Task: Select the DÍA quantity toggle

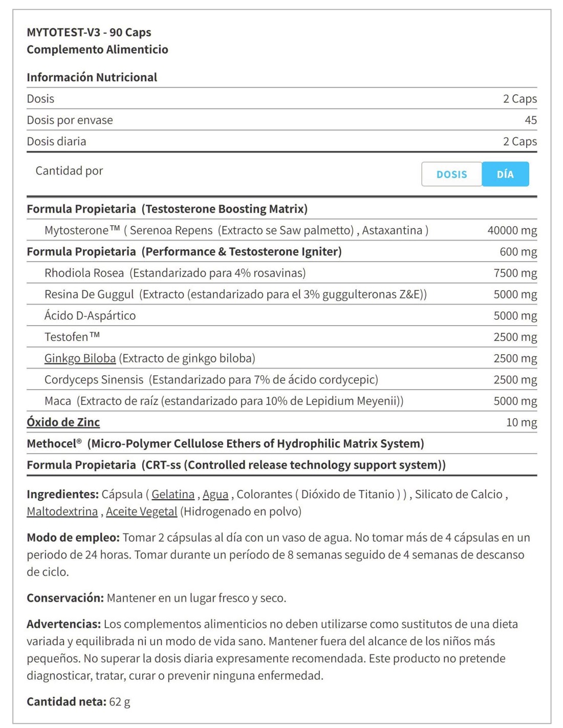Action: [x=505, y=174]
